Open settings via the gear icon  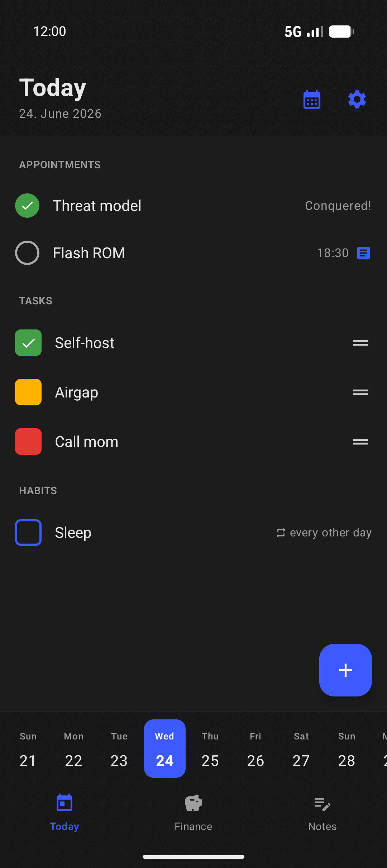(357, 100)
